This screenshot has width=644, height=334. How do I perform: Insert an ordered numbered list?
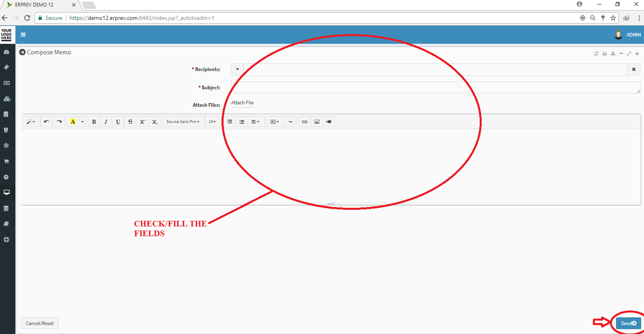click(x=242, y=121)
